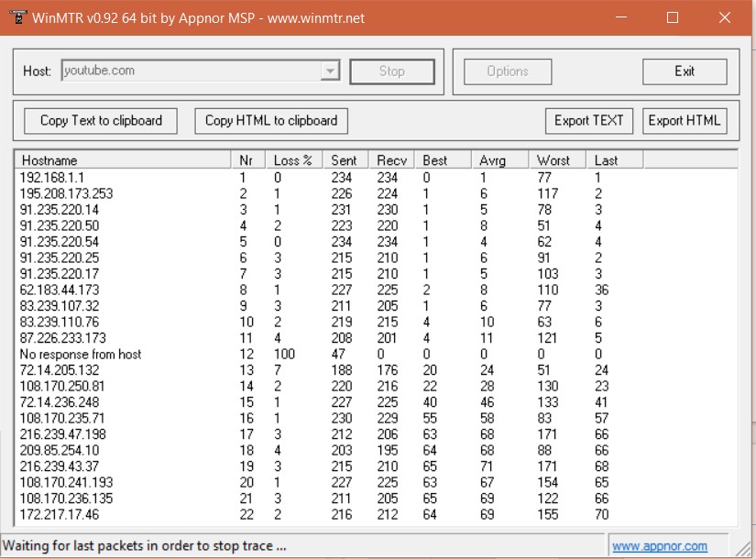Click the WinMTR app icon in title bar
This screenshot has width=756, height=559.
pyautogui.click(x=16, y=17)
